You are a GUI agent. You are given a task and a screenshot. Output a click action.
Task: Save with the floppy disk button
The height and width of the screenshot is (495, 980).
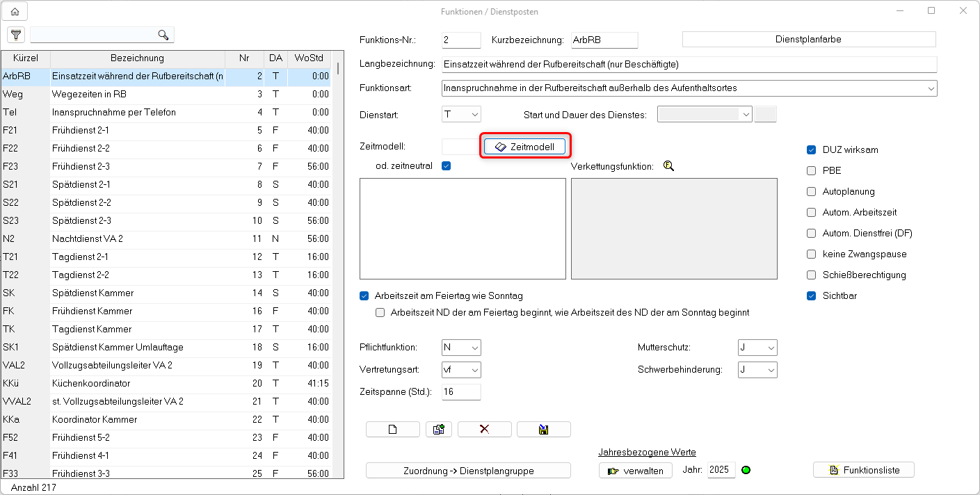pyautogui.click(x=543, y=430)
